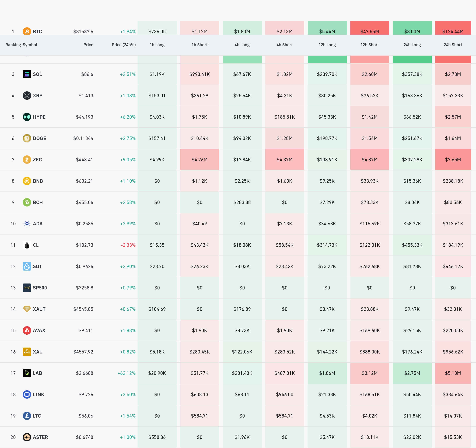Open the DOGE symbol link
Viewport: 476px width, 448px height.
(x=40, y=138)
